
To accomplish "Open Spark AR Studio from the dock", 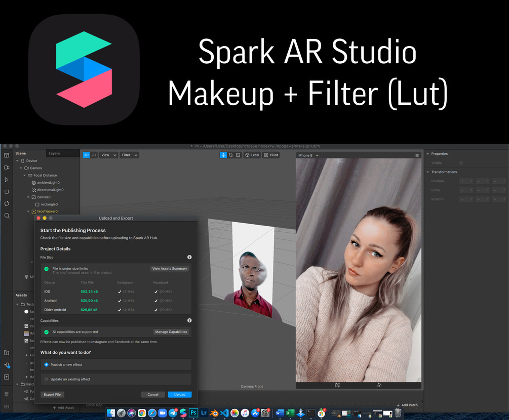I will (x=183, y=412).
